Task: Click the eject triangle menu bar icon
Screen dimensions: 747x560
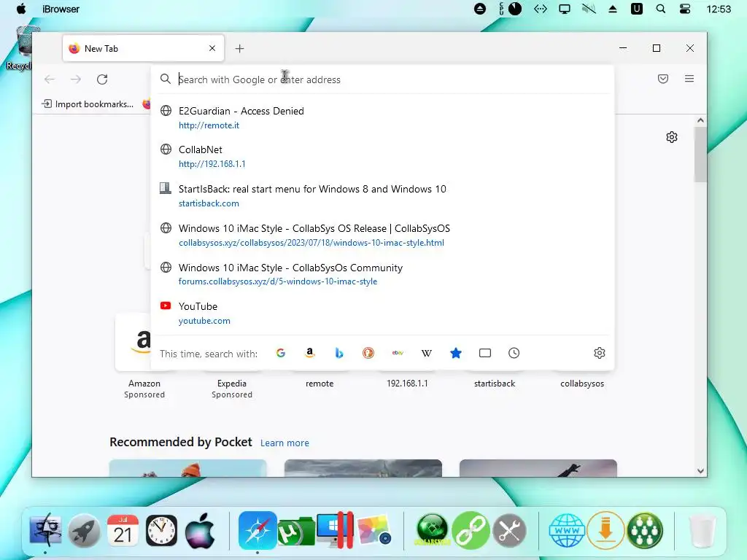Action: (x=613, y=9)
